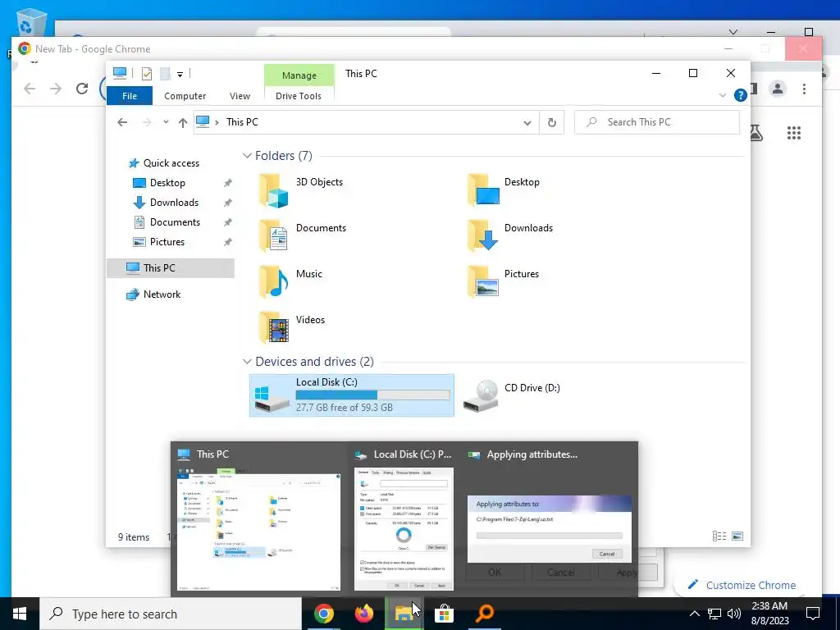Select the Local Disk (C:) drive
Image resolution: width=840 pixels, height=630 pixels.
pos(351,395)
